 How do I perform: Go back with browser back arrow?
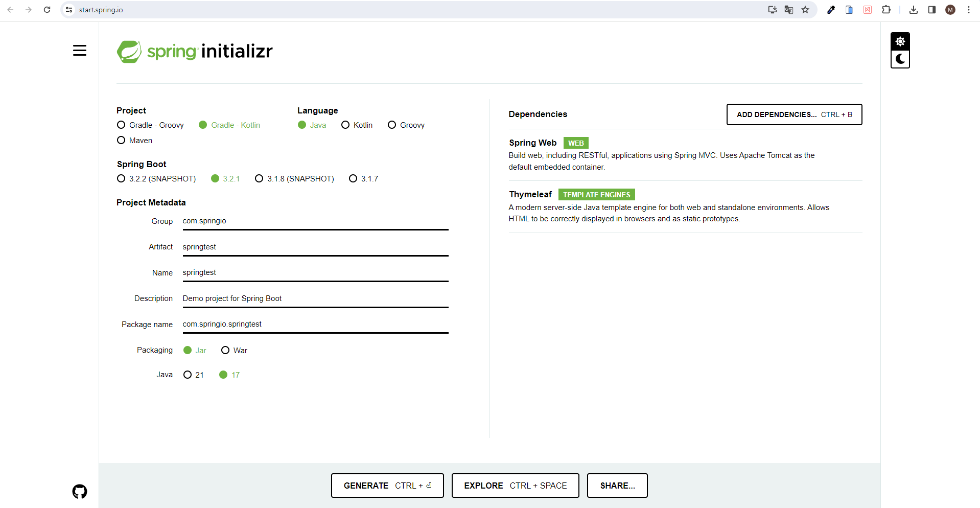(10, 10)
